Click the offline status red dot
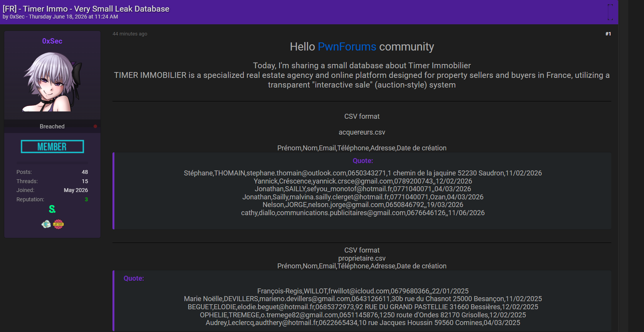This screenshot has height=332, width=644. click(x=95, y=126)
